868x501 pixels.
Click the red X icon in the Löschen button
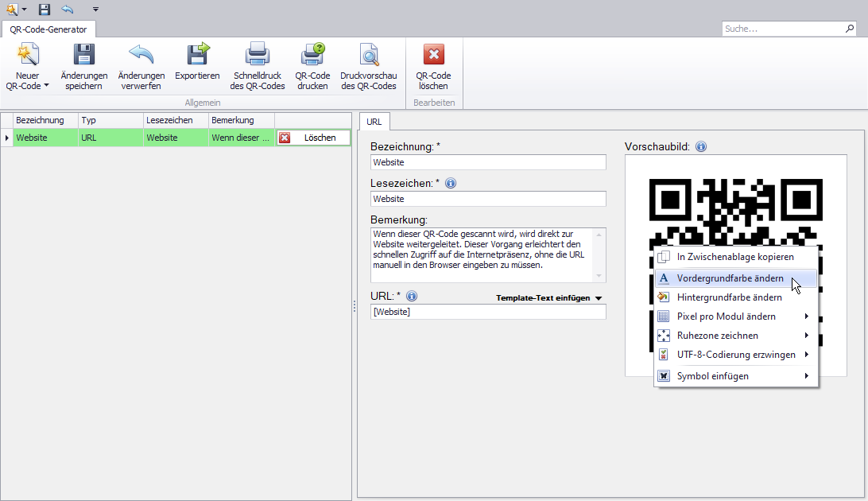[285, 138]
